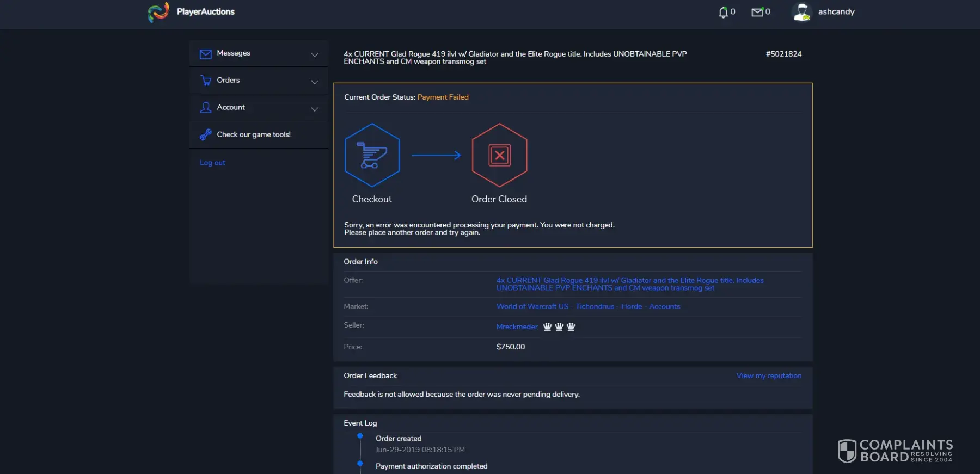Open the notifications bell icon

(x=723, y=12)
